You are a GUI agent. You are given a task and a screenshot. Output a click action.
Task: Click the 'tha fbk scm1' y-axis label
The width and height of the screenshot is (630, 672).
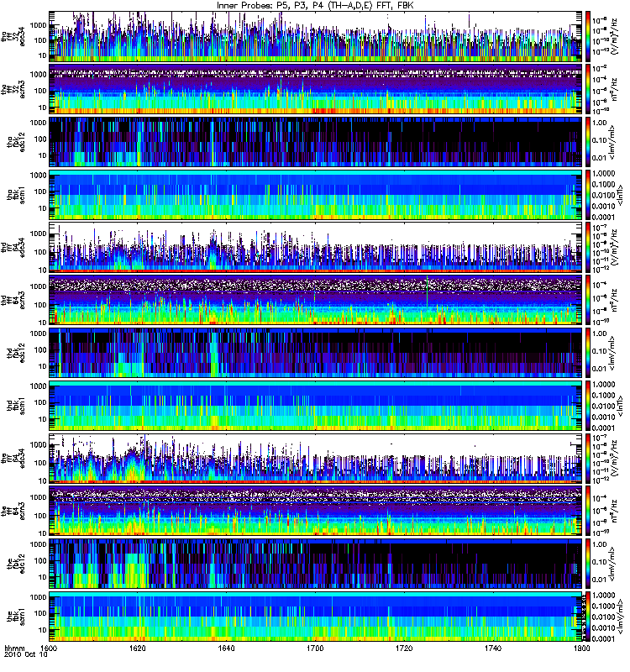[x=13, y=195]
